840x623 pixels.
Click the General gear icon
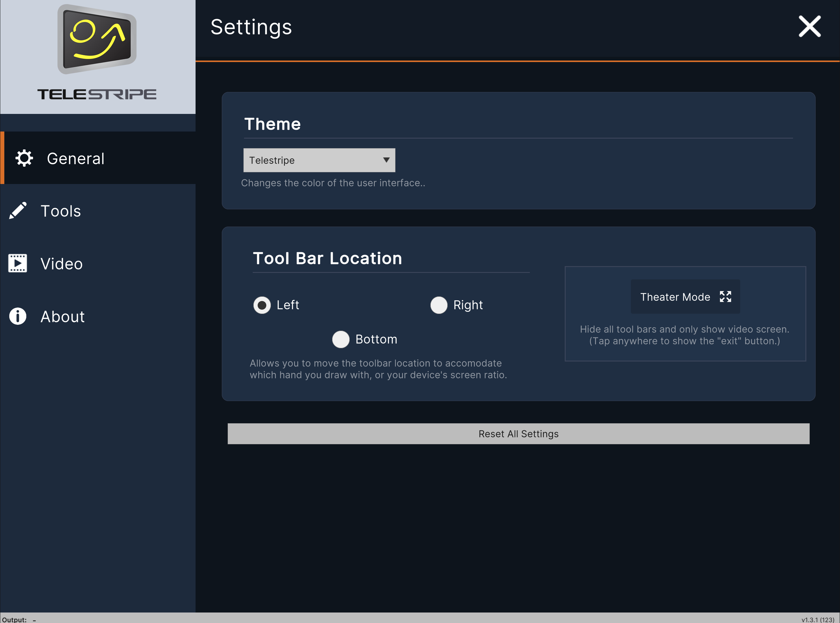[24, 158]
